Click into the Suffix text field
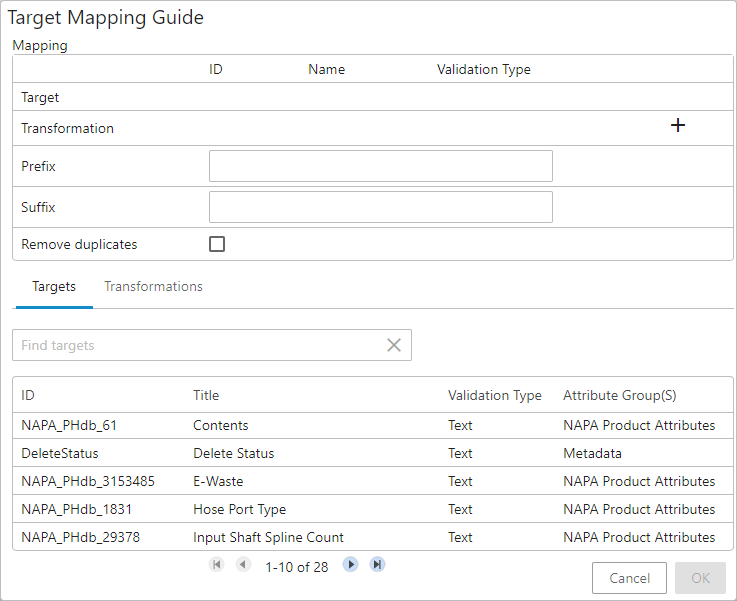Screen dimensions: 737x601 point(380,207)
